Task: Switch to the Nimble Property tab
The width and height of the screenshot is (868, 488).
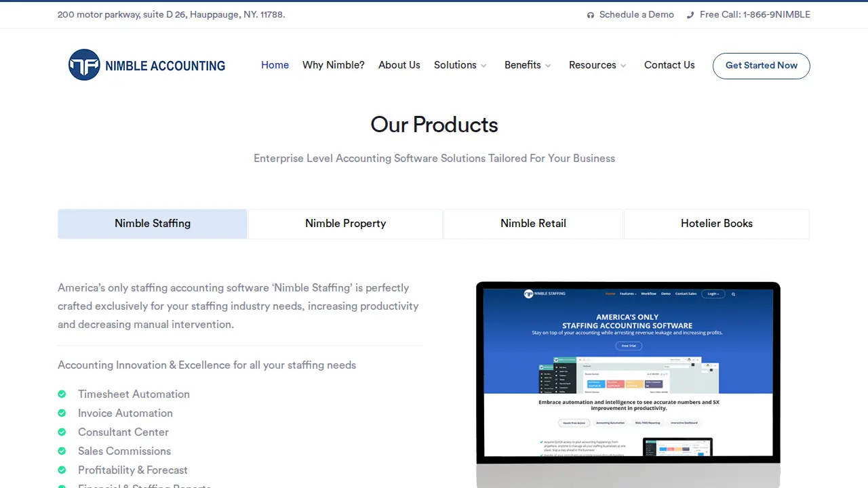Action: coord(345,224)
